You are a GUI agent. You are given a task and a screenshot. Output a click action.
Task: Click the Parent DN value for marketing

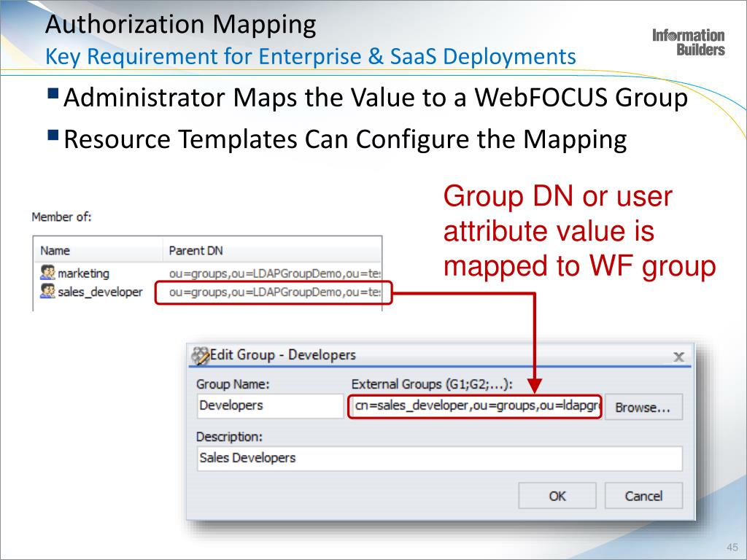tap(274, 273)
